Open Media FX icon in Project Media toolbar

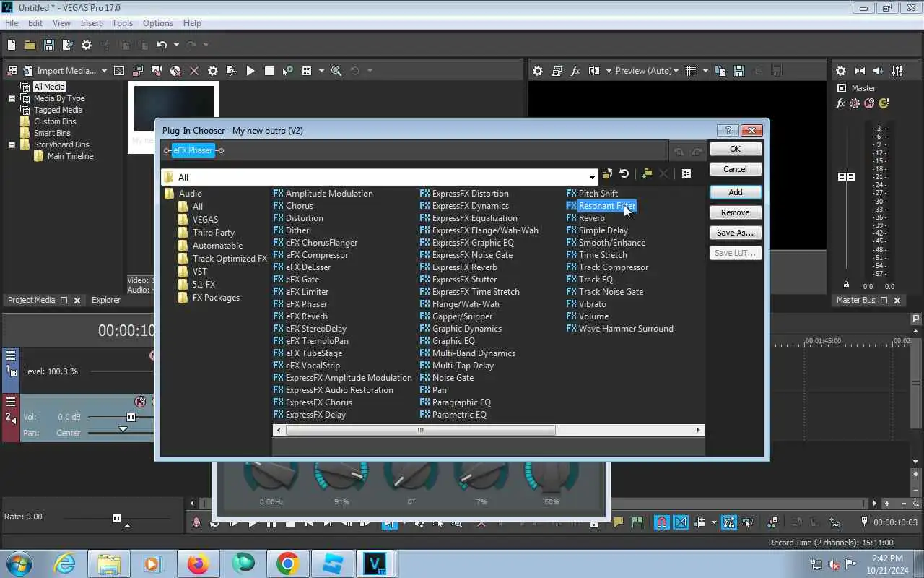coord(232,71)
